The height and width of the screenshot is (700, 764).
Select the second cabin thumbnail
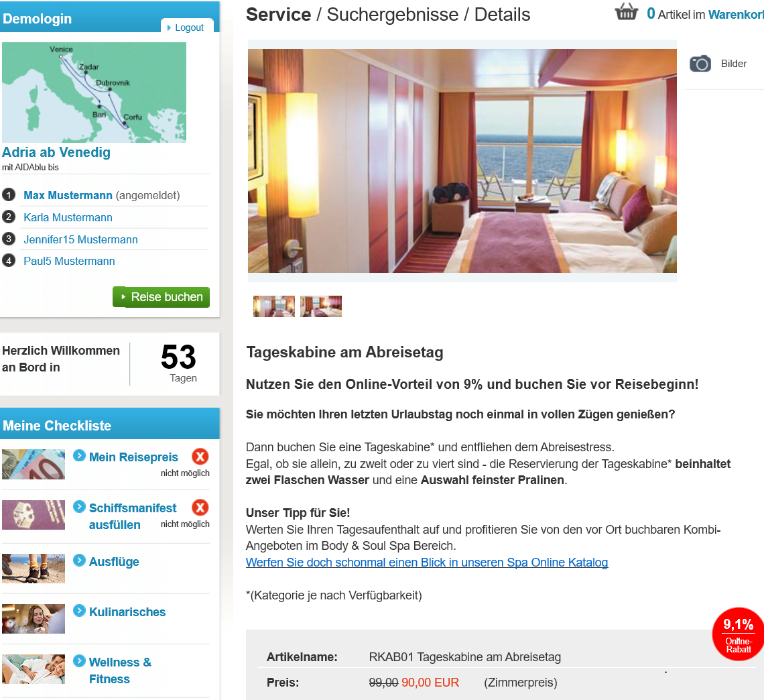321,306
